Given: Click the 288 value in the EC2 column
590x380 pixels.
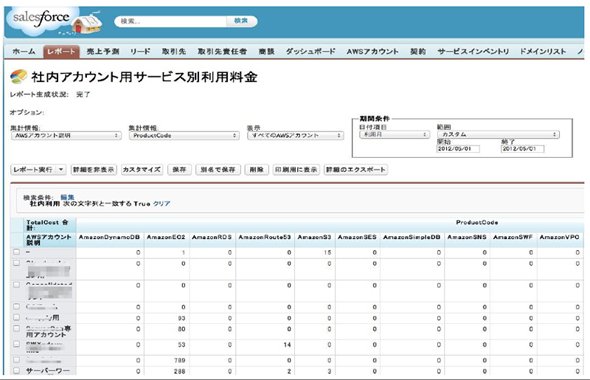Looking at the screenshot, I should (180, 371).
